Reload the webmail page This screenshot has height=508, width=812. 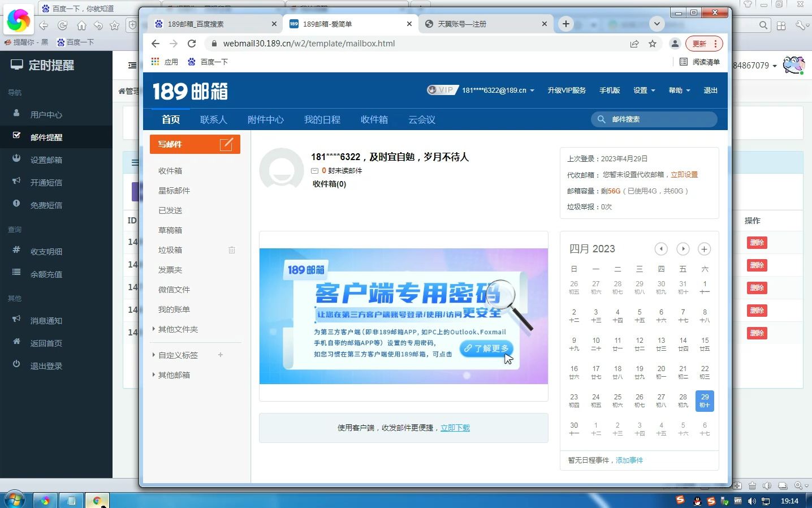(x=192, y=44)
